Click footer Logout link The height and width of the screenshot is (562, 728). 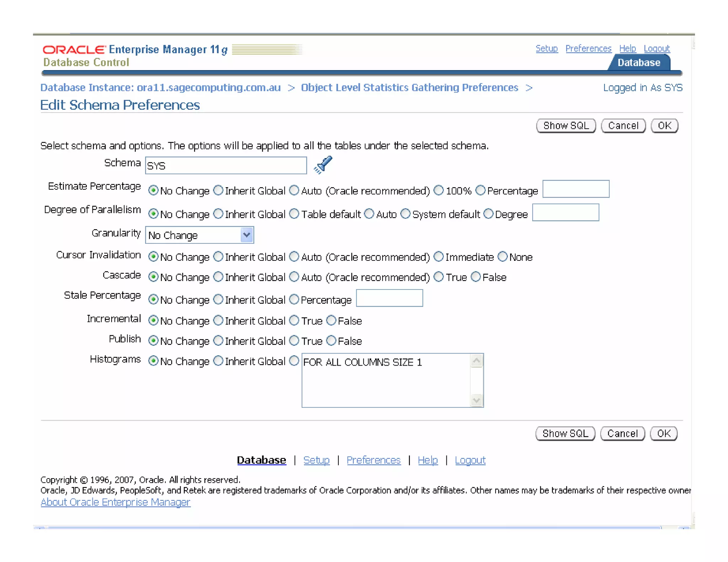(470, 460)
